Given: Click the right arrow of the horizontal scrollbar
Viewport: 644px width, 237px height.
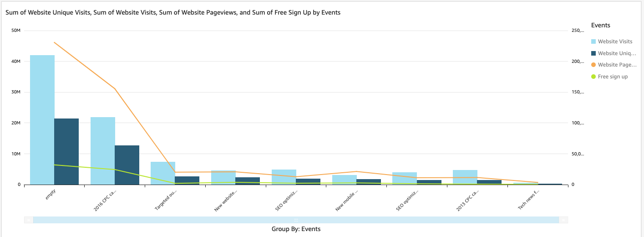Looking at the screenshot, I should click(563, 220).
